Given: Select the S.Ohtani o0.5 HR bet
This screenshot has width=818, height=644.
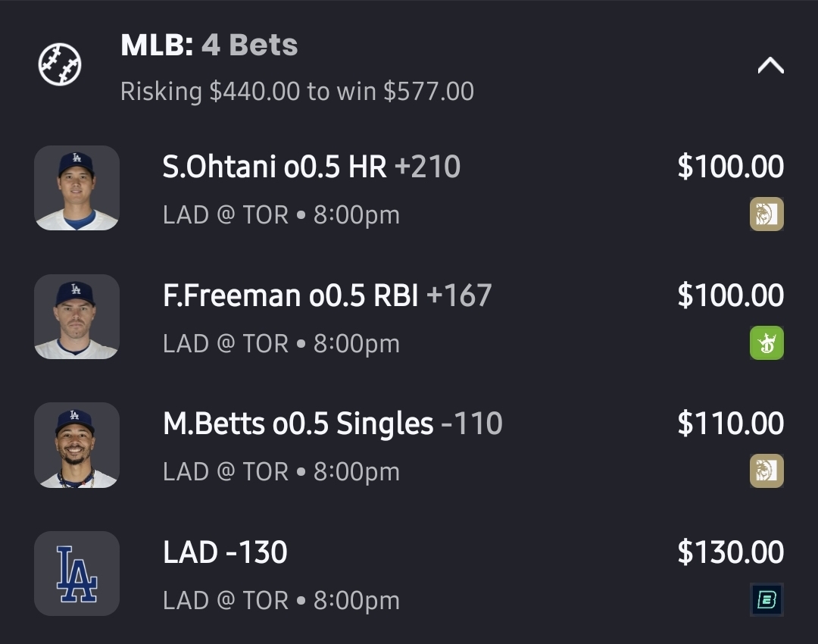Looking at the screenshot, I should coord(311,167).
